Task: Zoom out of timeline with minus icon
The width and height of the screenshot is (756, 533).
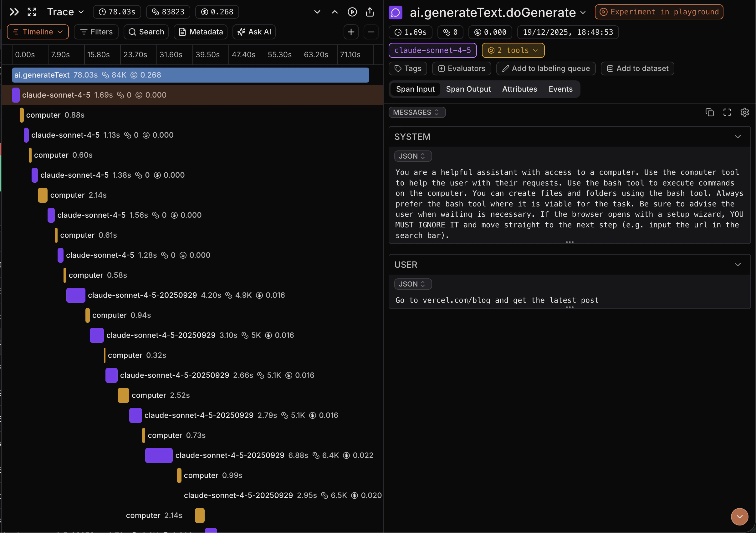Action: (371, 32)
